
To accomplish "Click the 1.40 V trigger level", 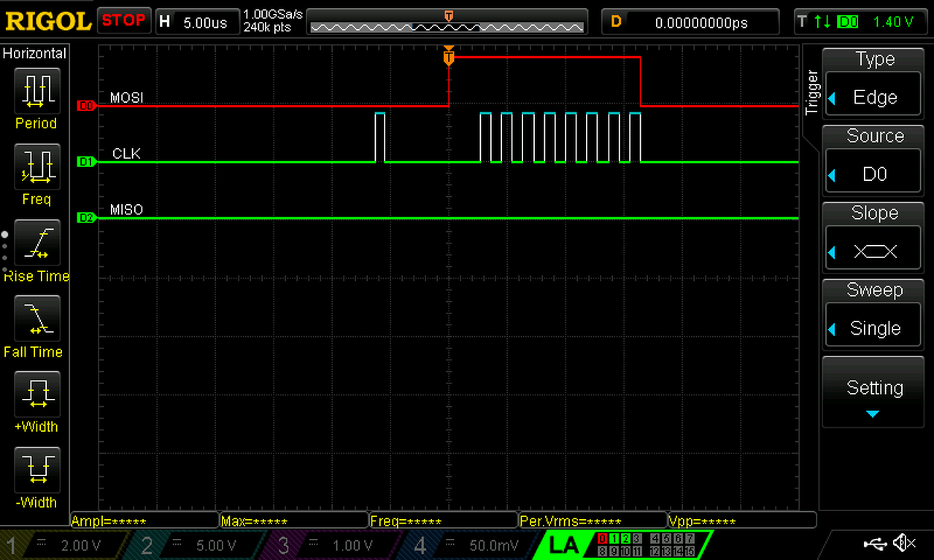I will pos(893,22).
